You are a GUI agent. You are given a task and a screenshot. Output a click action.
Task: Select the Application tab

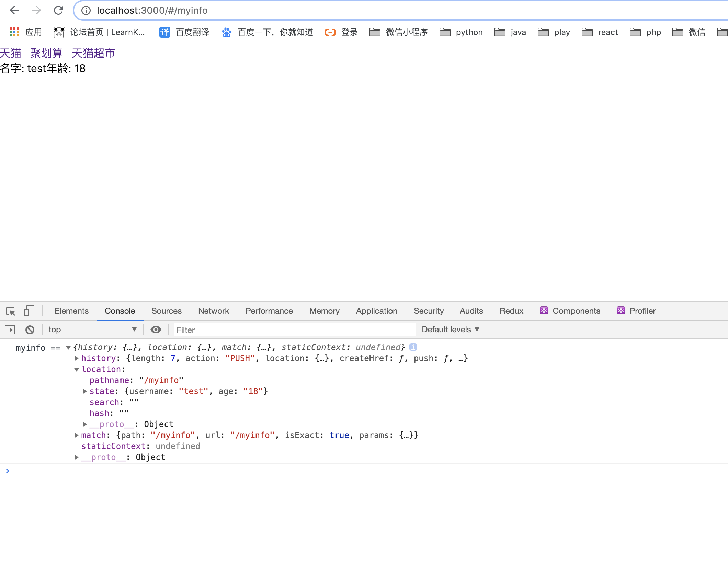pos(376,311)
